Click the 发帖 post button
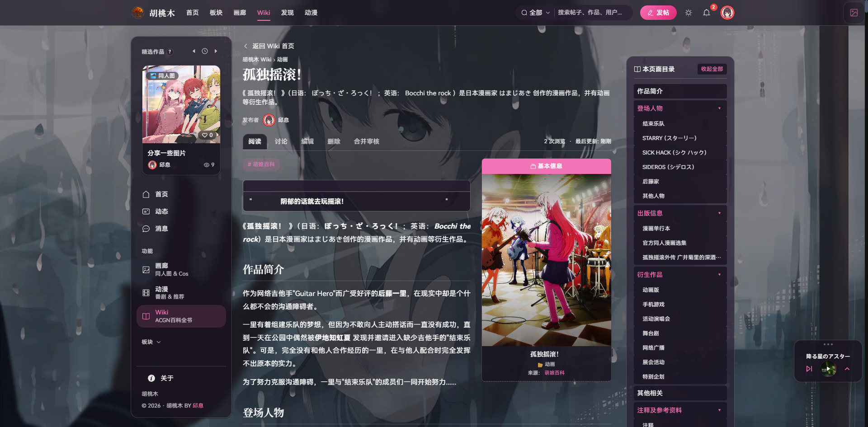Image resolution: width=868 pixels, height=427 pixels. click(x=658, y=13)
